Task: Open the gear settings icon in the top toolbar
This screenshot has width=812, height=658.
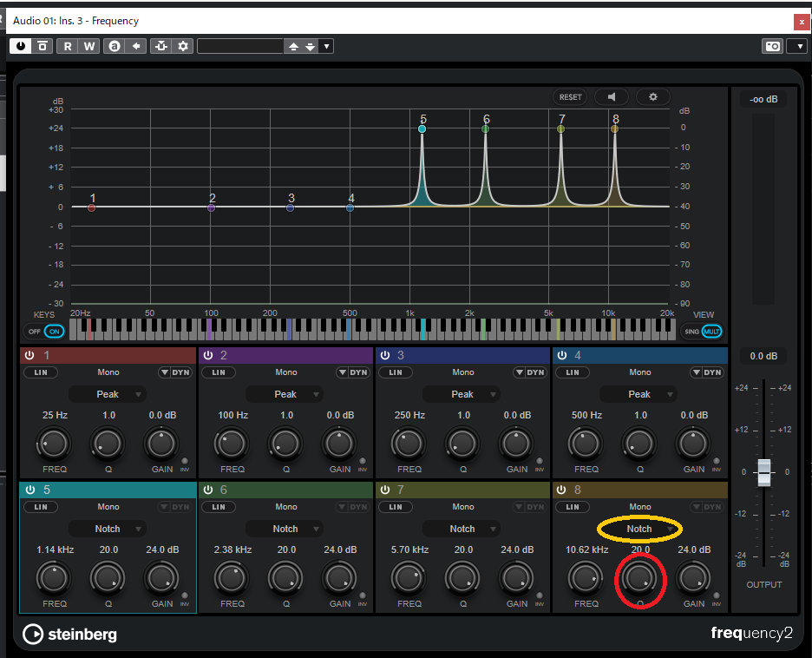Action: pos(183,46)
